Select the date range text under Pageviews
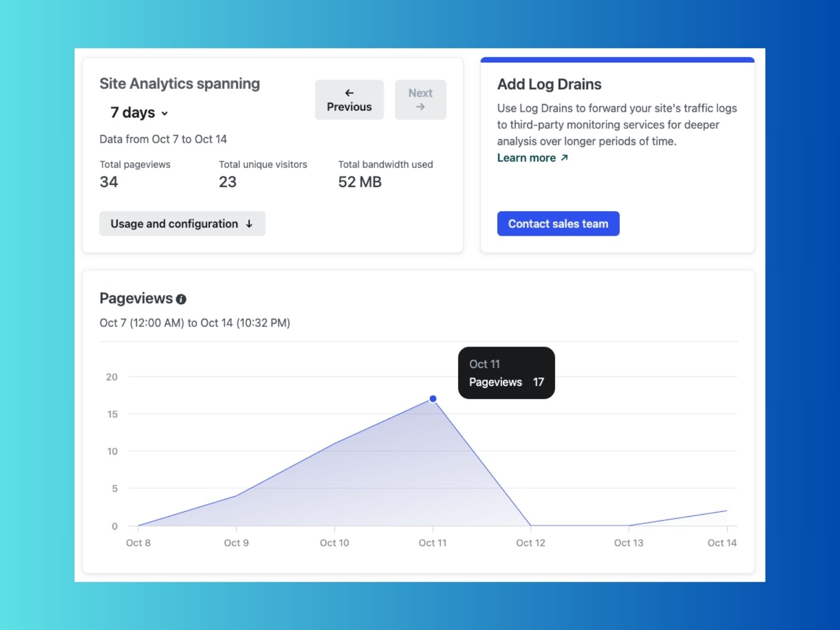This screenshot has width=840, height=630. pyautogui.click(x=194, y=323)
